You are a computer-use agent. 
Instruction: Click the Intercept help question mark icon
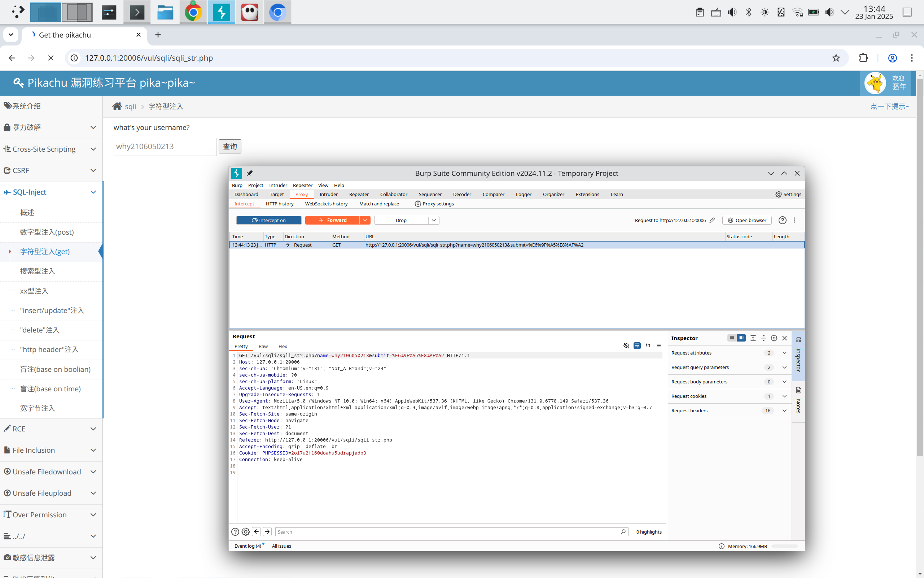tap(782, 220)
